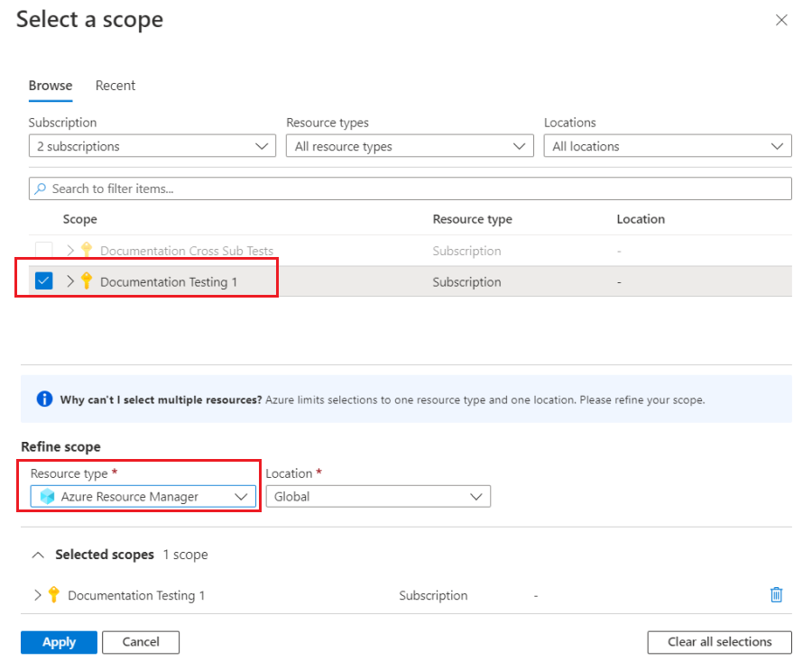The width and height of the screenshot is (812, 670).
Task: Click key icon in Selected scopes list
Action: [x=54, y=595]
